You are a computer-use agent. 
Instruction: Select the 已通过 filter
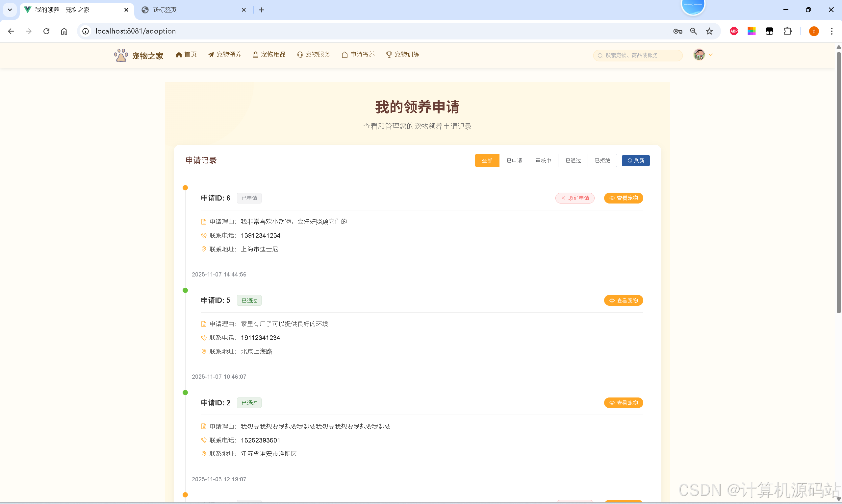pos(573,161)
